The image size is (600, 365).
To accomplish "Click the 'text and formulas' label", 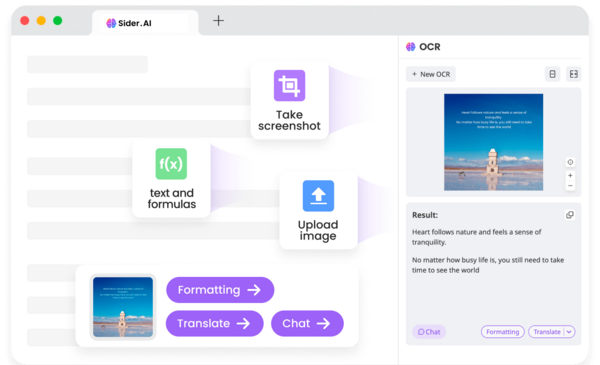I will coord(171,199).
